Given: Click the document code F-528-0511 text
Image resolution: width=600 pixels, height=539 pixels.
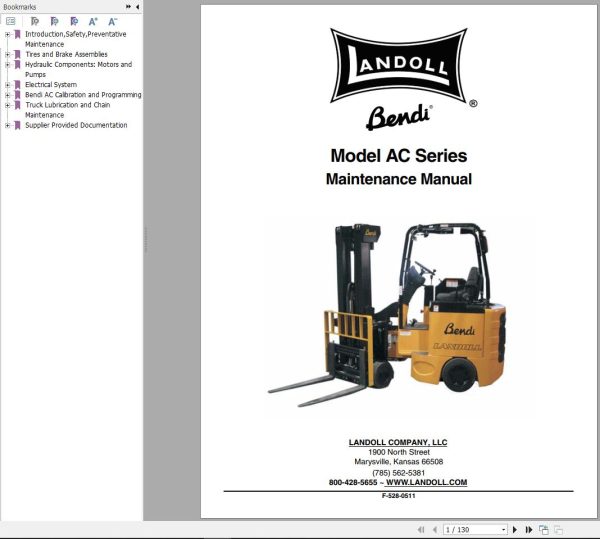Looking at the screenshot, I should pyautogui.click(x=398, y=496).
